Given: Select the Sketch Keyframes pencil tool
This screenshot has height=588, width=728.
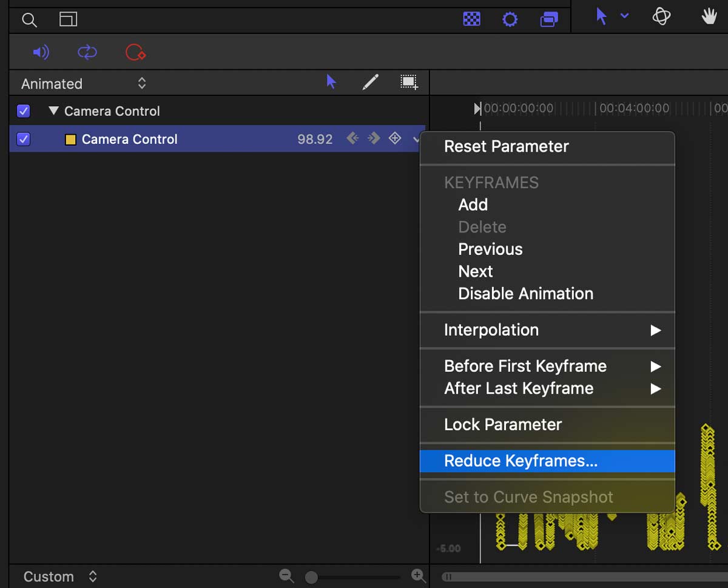Looking at the screenshot, I should (x=370, y=82).
